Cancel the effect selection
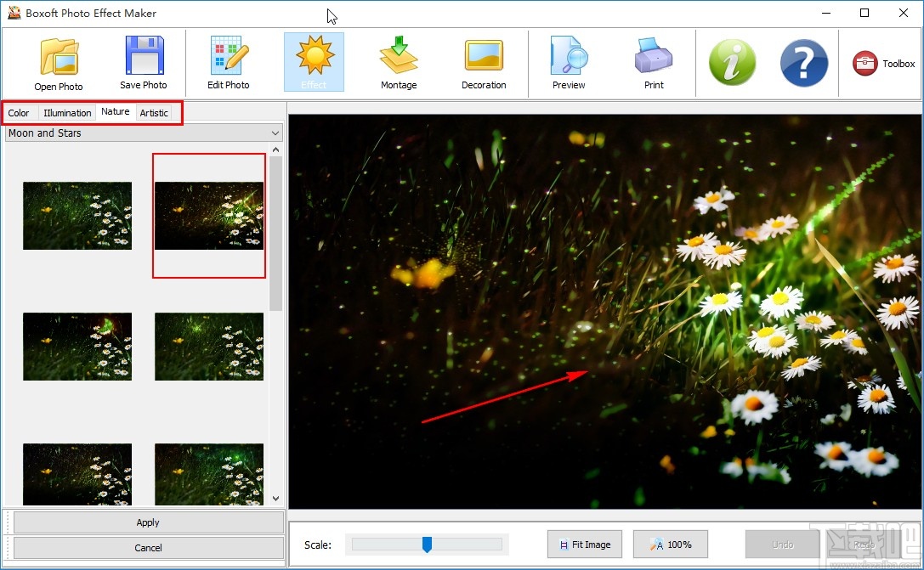The image size is (924, 570). [x=148, y=548]
